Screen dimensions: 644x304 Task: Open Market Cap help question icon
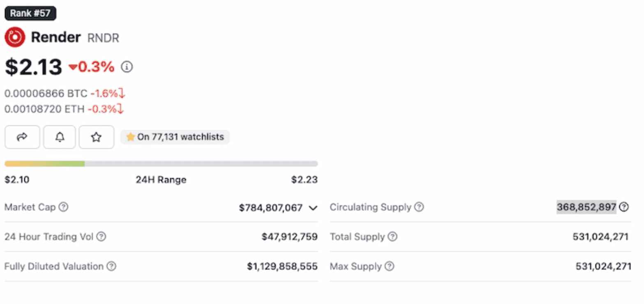(63, 207)
